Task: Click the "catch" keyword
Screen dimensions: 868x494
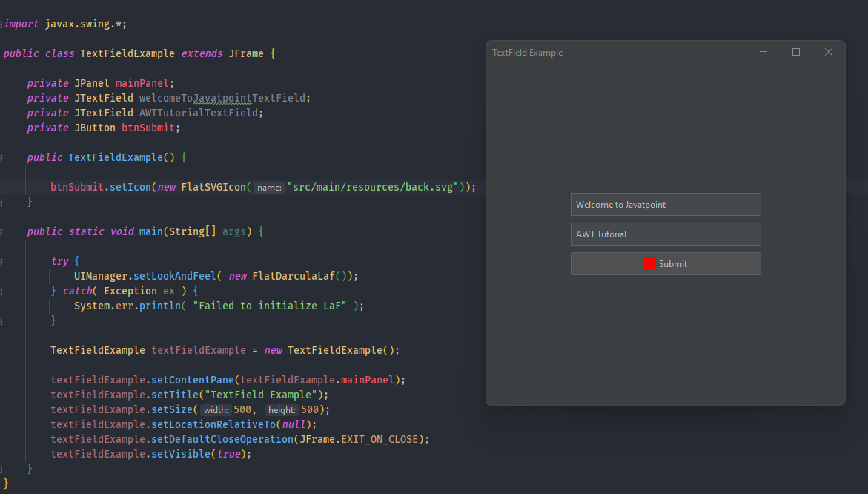Action: pyautogui.click(x=78, y=292)
